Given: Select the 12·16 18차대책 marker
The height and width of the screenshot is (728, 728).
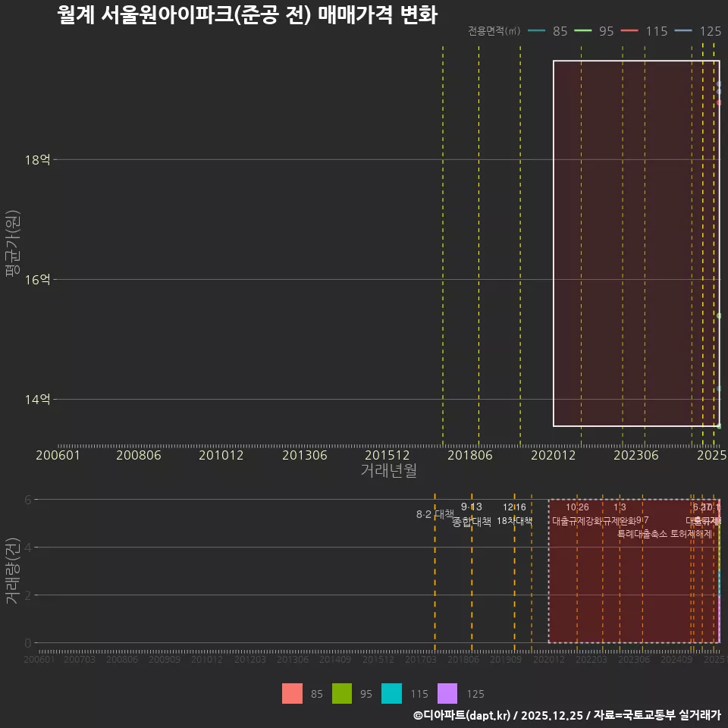Looking at the screenshot, I should tap(517, 514).
